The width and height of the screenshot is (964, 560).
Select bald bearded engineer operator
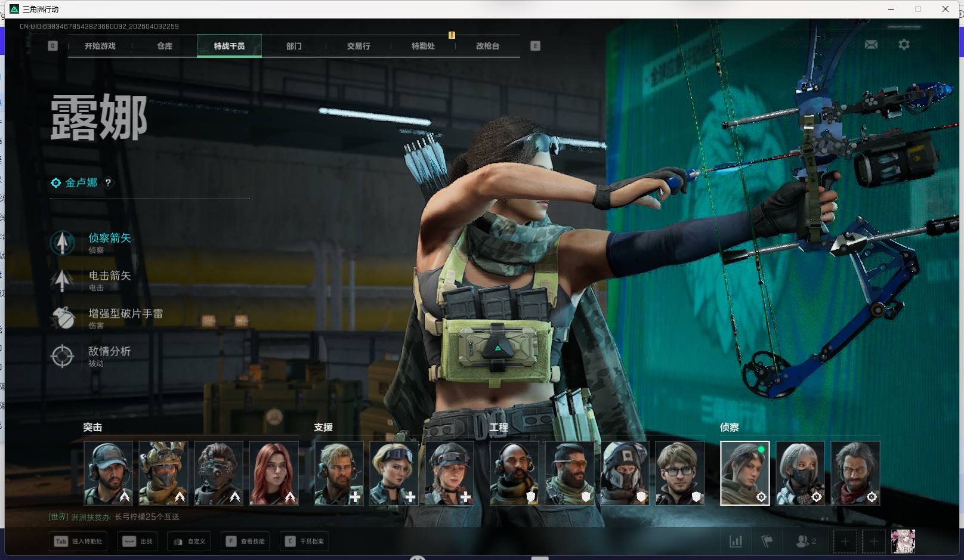click(x=514, y=473)
